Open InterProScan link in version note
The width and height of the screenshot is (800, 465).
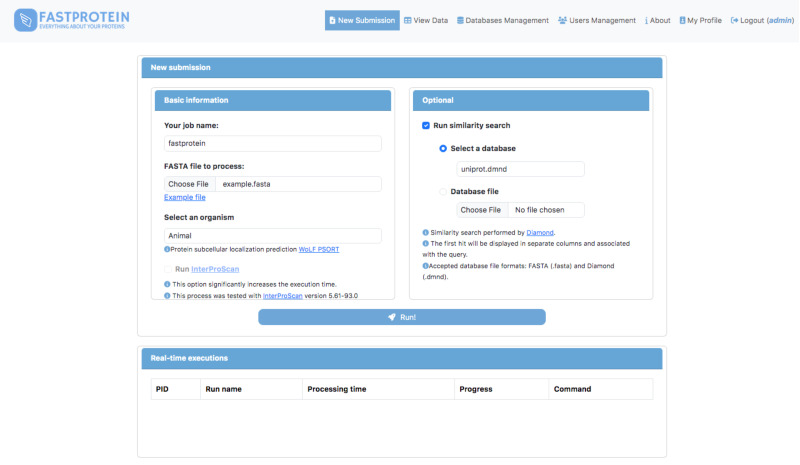tap(283, 296)
